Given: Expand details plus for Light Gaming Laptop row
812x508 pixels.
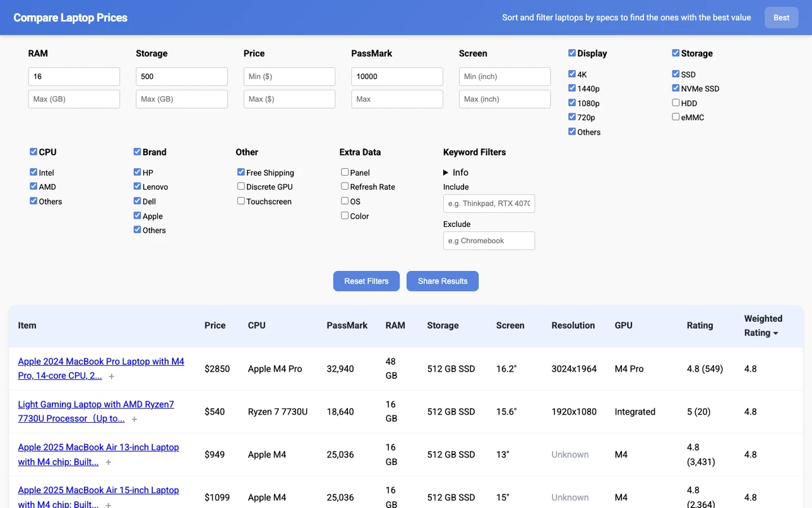Looking at the screenshot, I should tap(134, 420).
